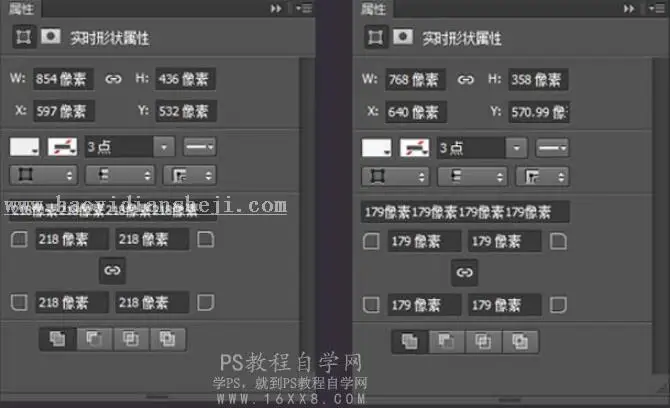Select mask icon in right panel
This screenshot has height=408, width=670.
point(403,37)
